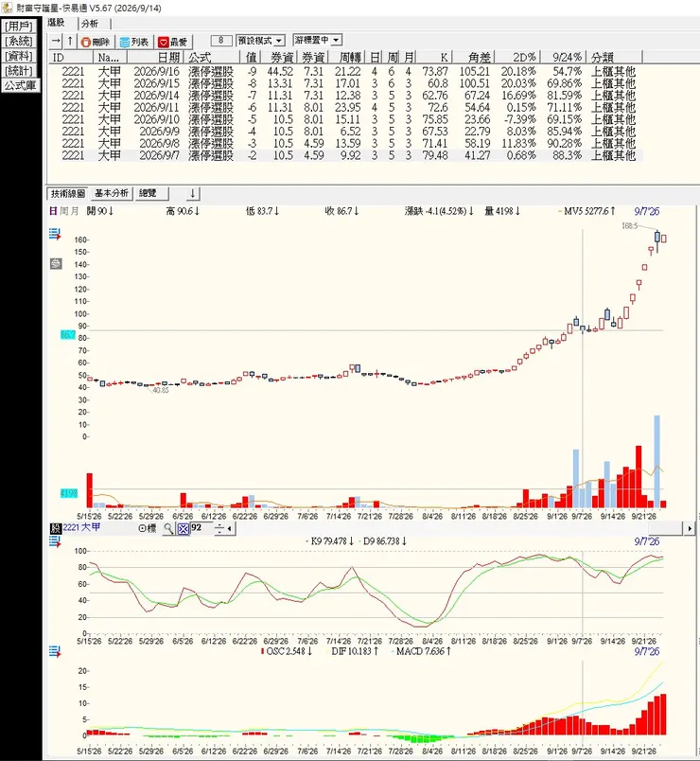
Task: Click the 最愛 favorites heart icon
Action: pyautogui.click(x=173, y=42)
